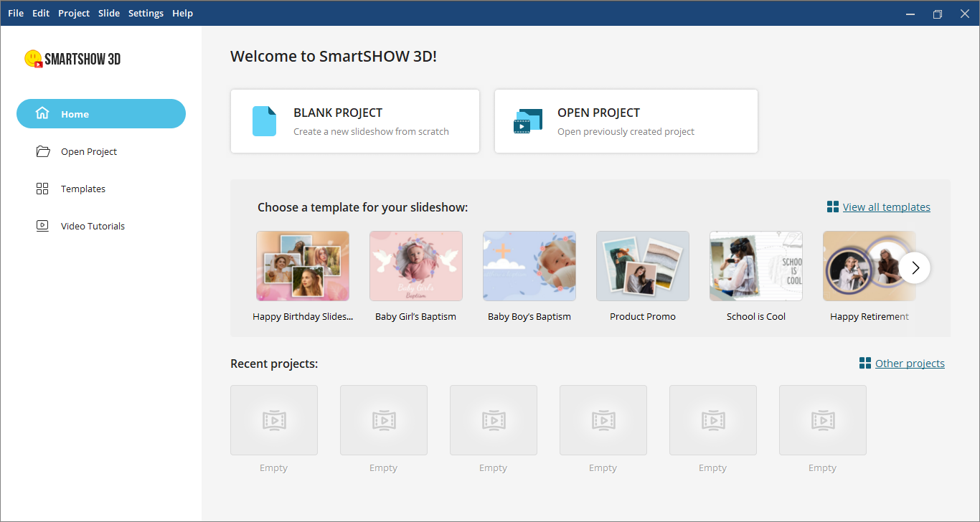The width and height of the screenshot is (980, 522).
Task: Select the Home label in the sidebar
Action: [75, 114]
